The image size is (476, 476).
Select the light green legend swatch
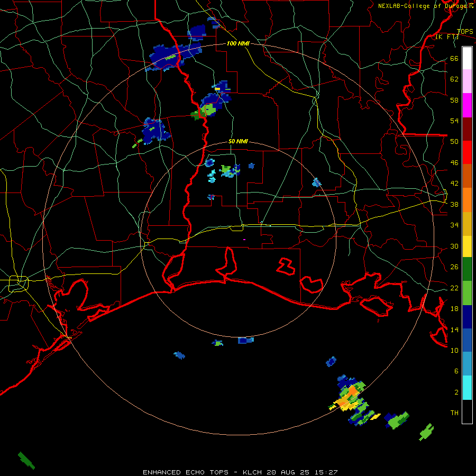pos(467,293)
